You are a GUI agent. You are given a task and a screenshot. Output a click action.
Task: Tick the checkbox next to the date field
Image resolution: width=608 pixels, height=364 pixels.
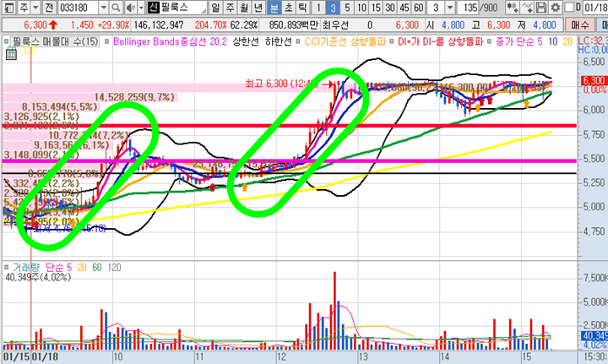pyautogui.click(x=569, y=8)
